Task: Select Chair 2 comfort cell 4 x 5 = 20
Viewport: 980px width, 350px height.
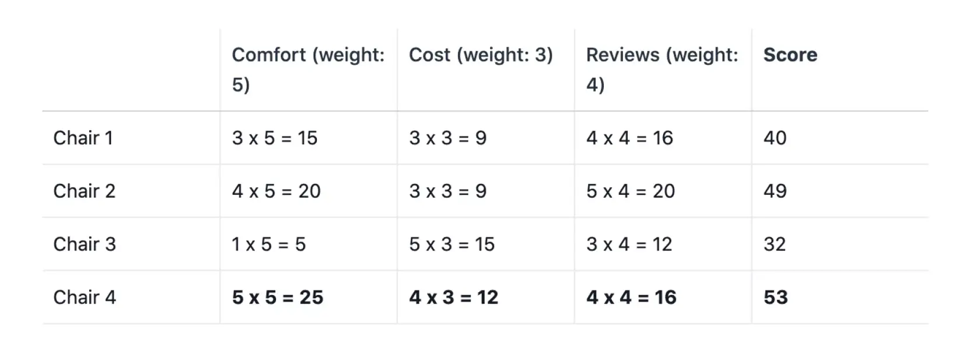Action: [276, 191]
